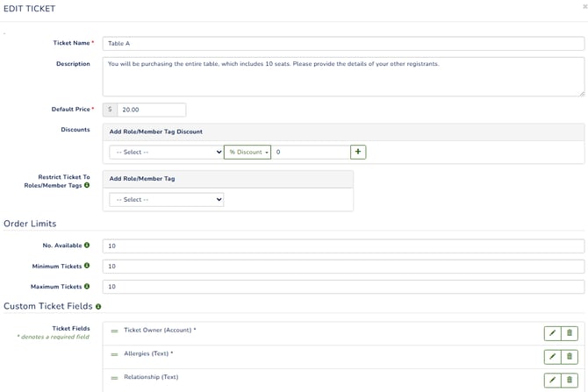Image resolution: width=588 pixels, height=392 pixels.
Task: Edit the Allergies (Text) field
Action: 552,357
